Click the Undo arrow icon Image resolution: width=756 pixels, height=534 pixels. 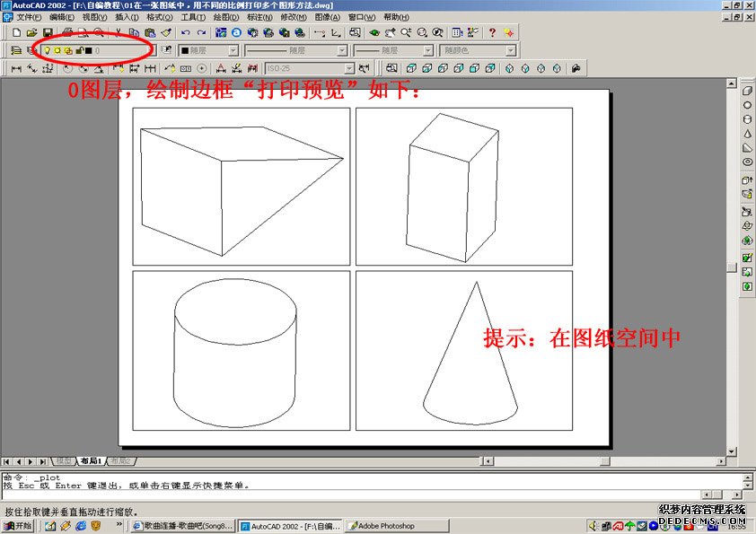click(x=185, y=32)
